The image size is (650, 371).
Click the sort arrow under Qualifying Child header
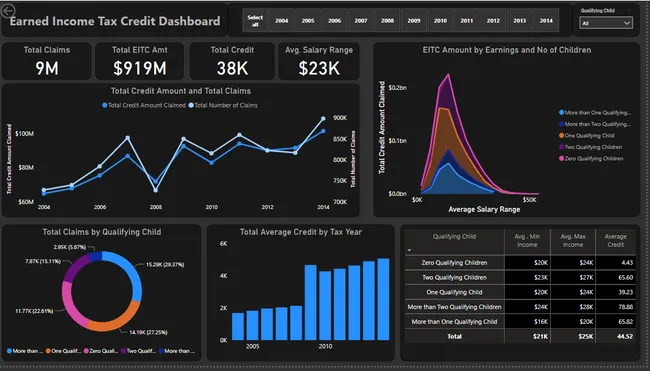pyautogui.click(x=410, y=250)
